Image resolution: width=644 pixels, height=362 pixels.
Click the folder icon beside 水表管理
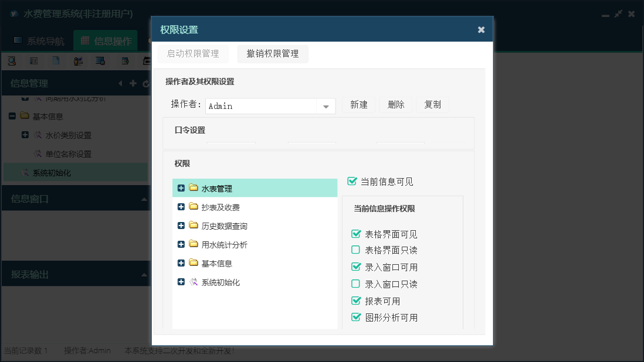coord(194,188)
